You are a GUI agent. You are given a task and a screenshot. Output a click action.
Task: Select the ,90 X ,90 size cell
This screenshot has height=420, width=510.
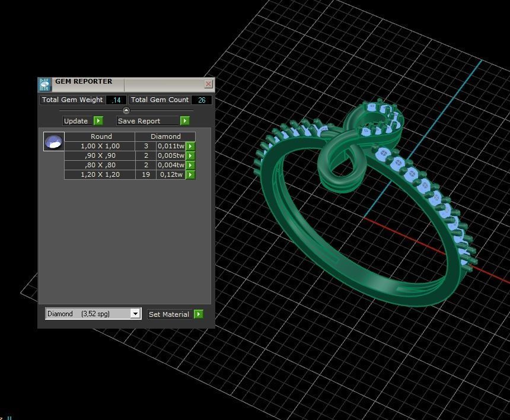pos(100,156)
